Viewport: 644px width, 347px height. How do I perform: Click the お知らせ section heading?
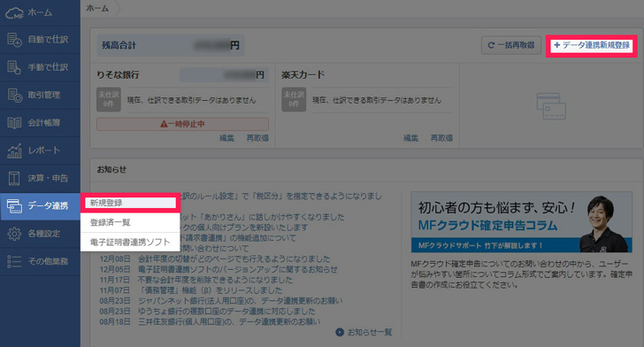(111, 169)
